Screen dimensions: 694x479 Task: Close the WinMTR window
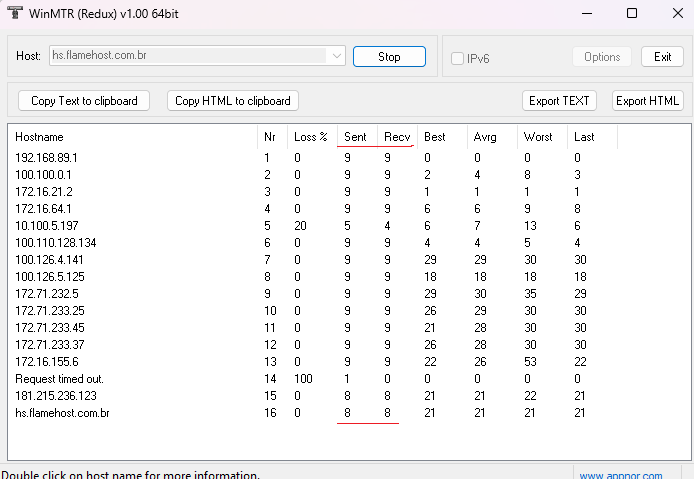coord(678,13)
